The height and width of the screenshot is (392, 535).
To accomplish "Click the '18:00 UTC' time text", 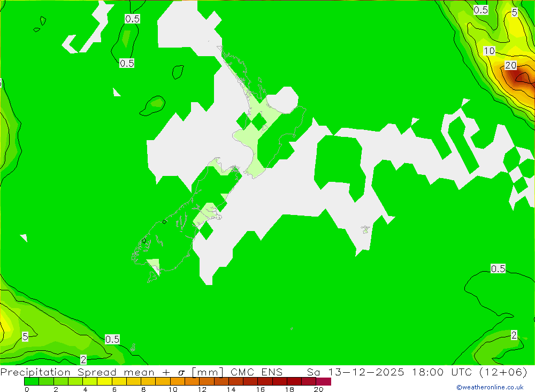I will (x=444, y=372).
